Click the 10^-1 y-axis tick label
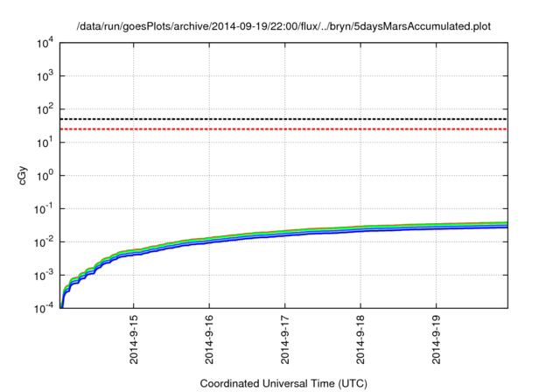The height and width of the screenshot is (392, 560). [44, 209]
